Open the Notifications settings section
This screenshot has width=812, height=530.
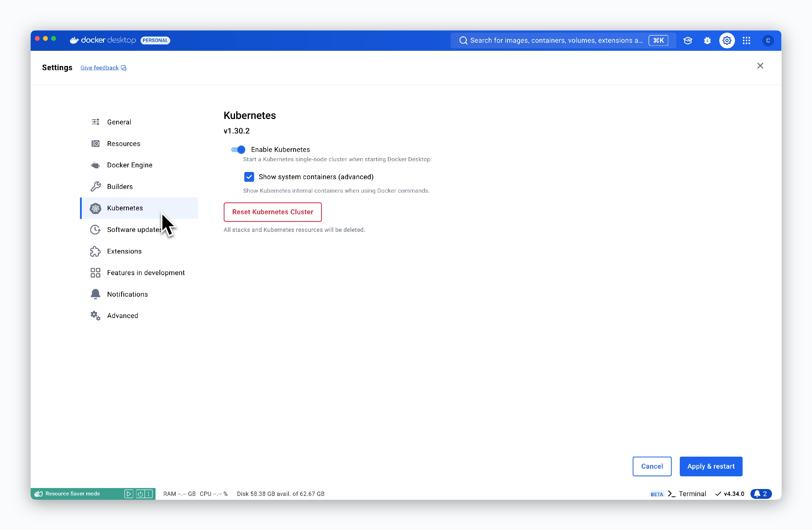point(139,294)
